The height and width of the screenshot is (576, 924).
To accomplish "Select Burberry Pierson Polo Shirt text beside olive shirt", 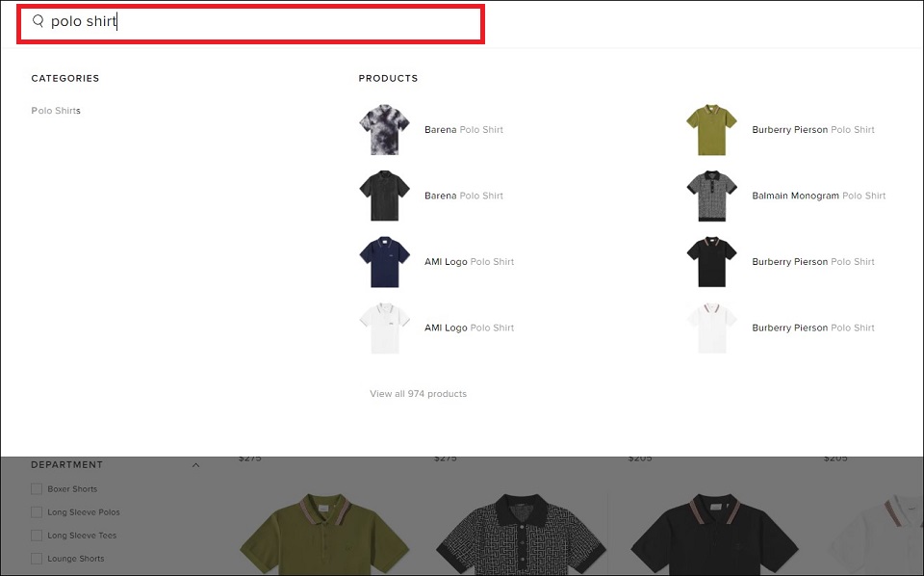I will pos(813,130).
